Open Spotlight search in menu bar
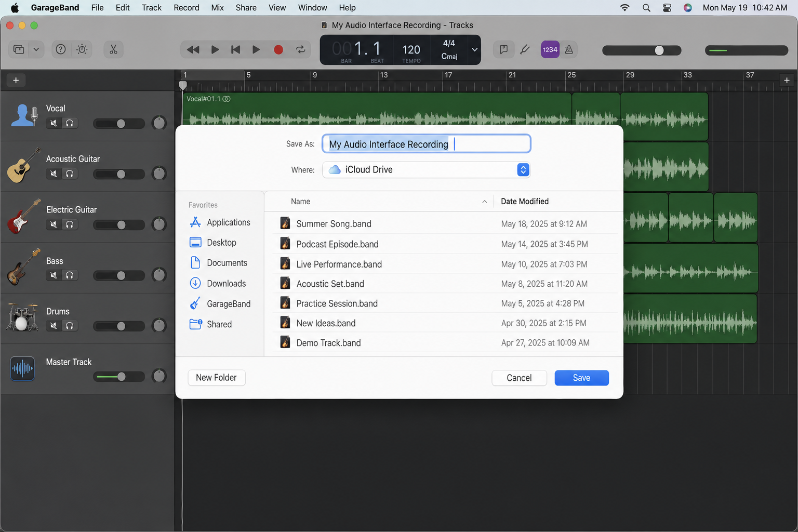Image resolution: width=798 pixels, height=532 pixels. click(646, 8)
